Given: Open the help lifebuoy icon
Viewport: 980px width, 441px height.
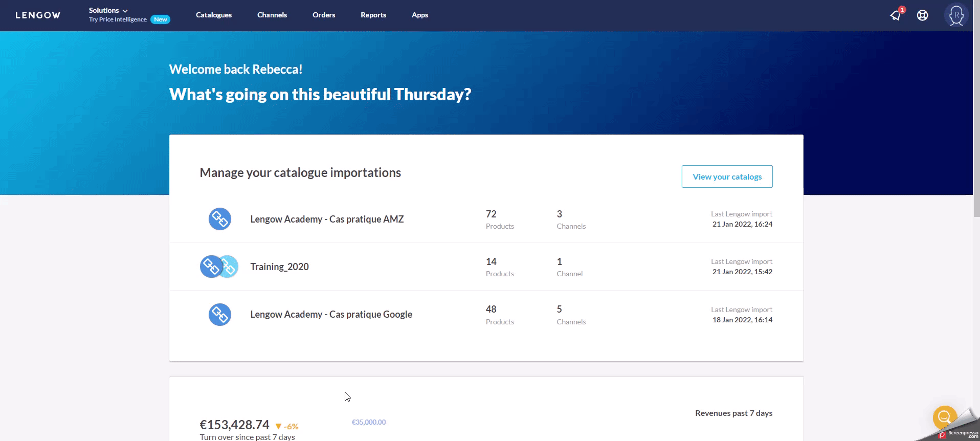Looking at the screenshot, I should pos(922,15).
